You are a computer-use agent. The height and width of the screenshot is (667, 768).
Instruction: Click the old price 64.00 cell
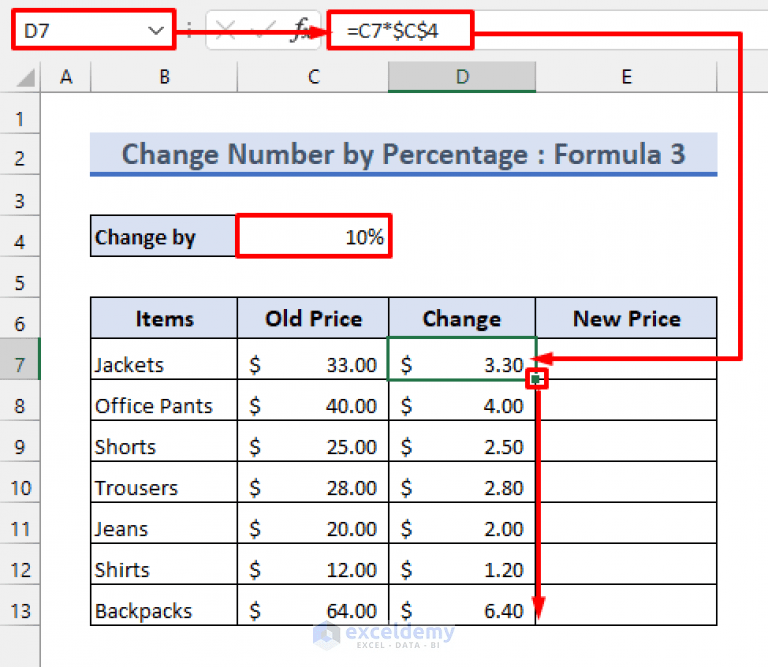pyautogui.click(x=313, y=605)
